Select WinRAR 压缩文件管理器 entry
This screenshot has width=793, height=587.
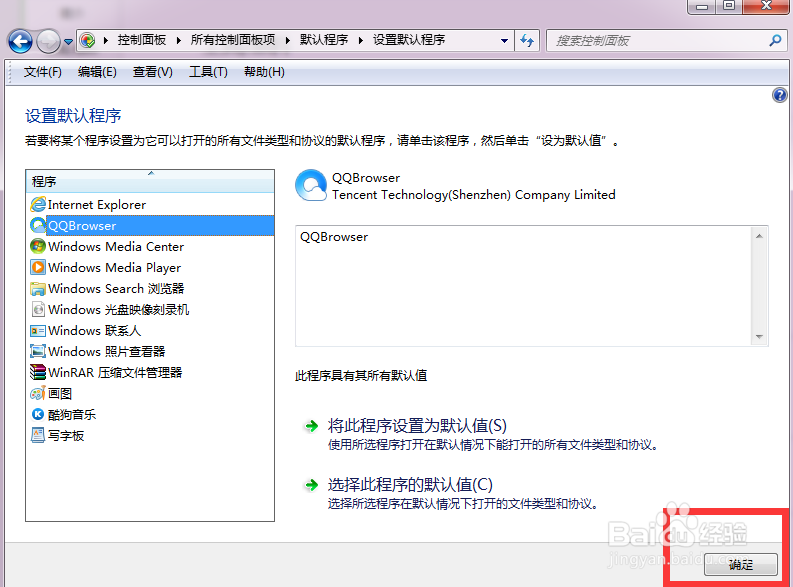[150, 373]
